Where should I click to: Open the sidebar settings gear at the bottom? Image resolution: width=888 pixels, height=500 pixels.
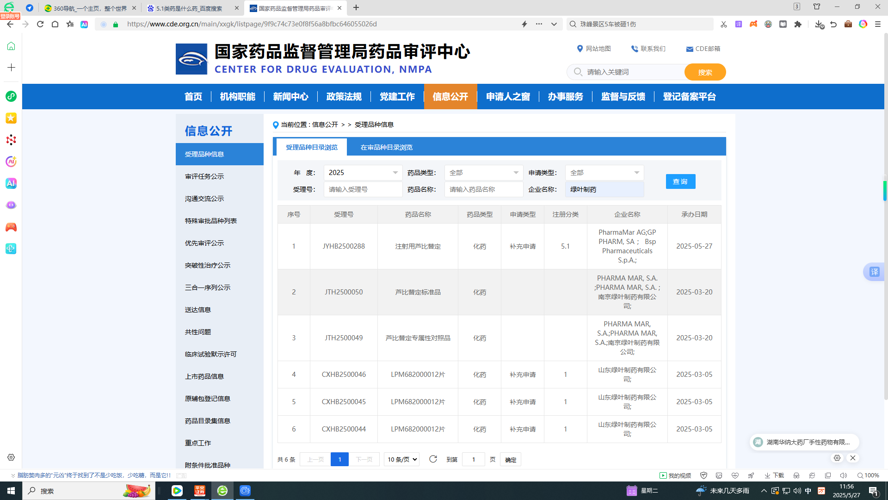(x=11, y=458)
